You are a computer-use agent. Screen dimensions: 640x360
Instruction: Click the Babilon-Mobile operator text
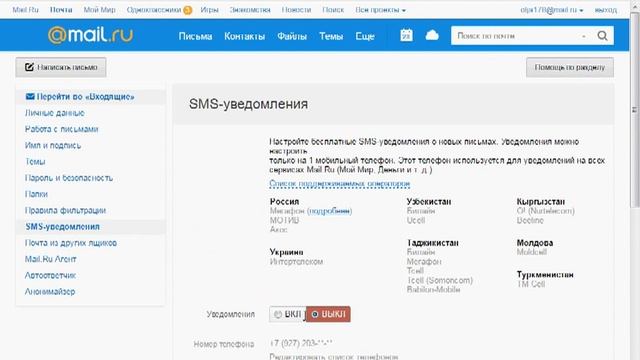pos(433,289)
